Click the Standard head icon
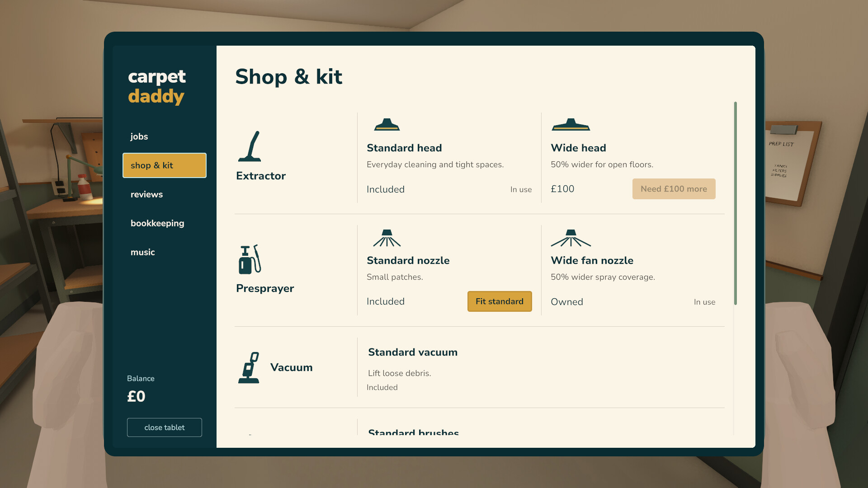 tap(387, 124)
